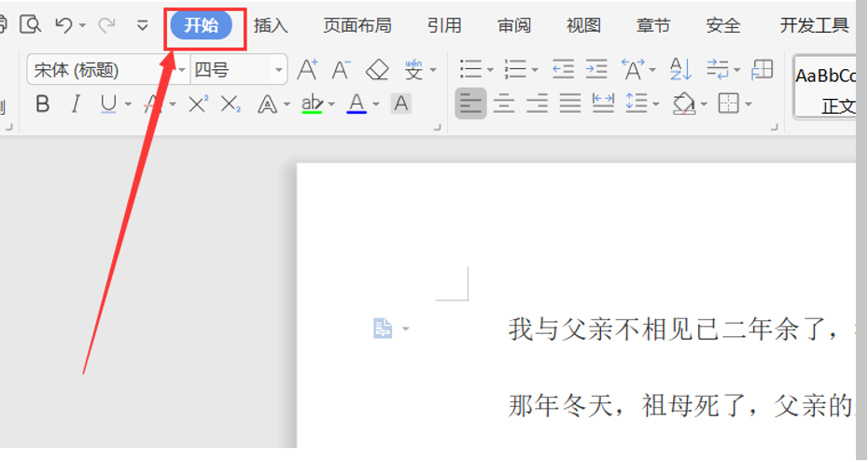Click the print preview icon
The width and height of the screenshot is (868, 462).
click(30, 25)
